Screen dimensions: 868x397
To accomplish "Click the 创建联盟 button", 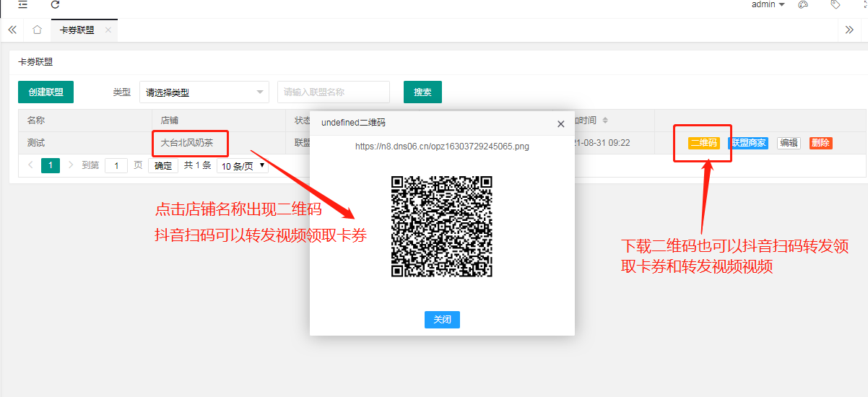I will point(46,92).
